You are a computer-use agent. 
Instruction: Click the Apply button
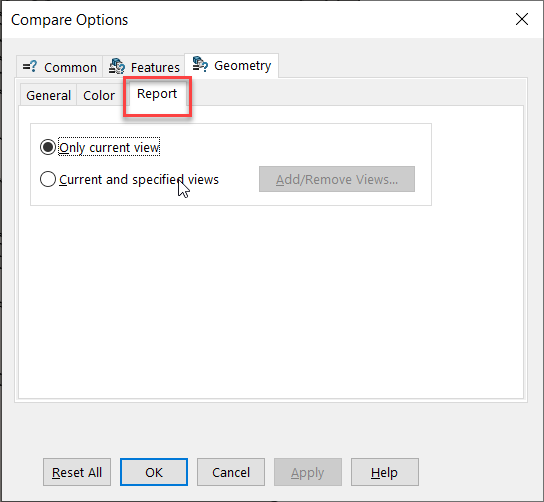point(308,472)
